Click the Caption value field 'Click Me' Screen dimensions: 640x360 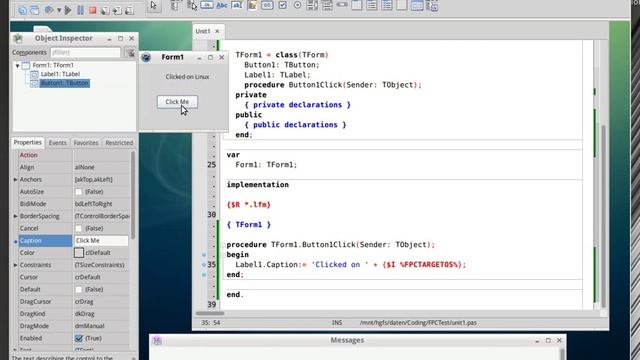point(101,240)
